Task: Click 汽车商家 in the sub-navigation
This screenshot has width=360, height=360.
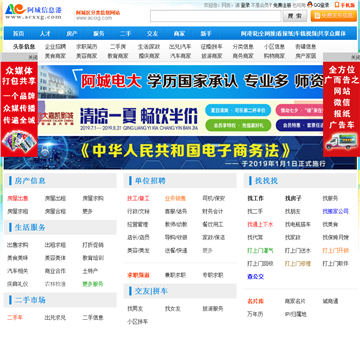Action: click(180, 56)
